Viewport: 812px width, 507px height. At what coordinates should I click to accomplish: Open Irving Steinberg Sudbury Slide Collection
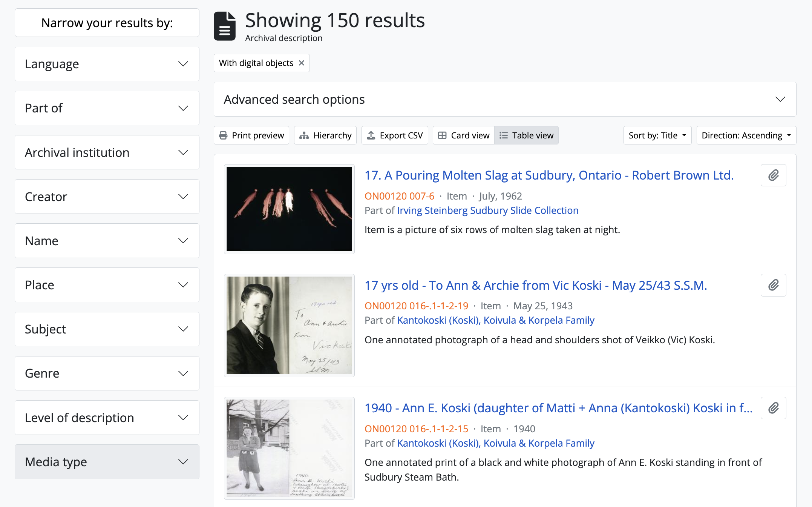tap(488, 210)
